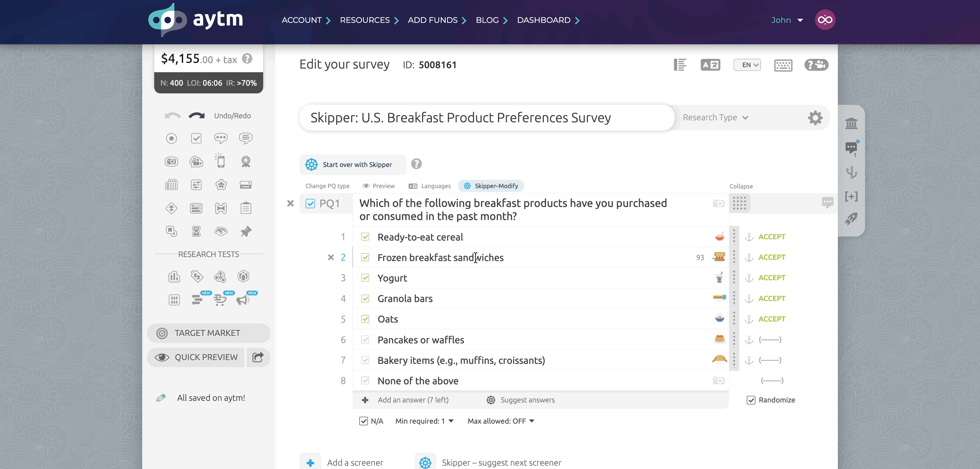Toggle the Randomize checkbox
The image size is (980, 469).
[x=750, y=400]
